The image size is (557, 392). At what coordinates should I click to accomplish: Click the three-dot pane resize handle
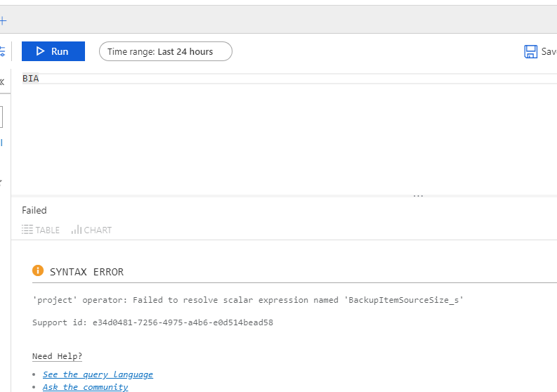(x=419, y=196)
